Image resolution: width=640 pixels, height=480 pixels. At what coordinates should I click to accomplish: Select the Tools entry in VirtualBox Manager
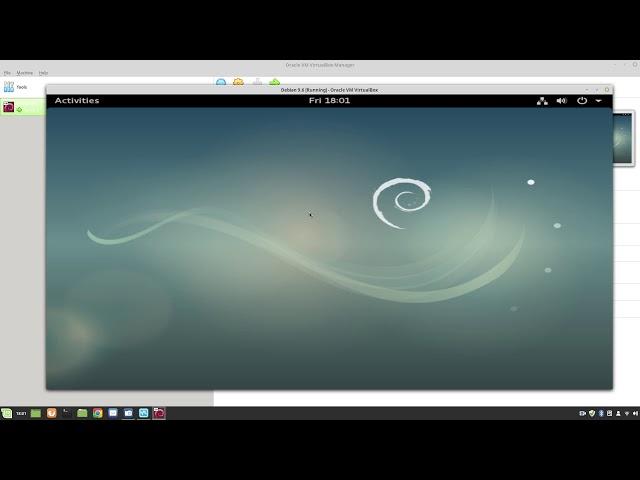pos(22,87)
